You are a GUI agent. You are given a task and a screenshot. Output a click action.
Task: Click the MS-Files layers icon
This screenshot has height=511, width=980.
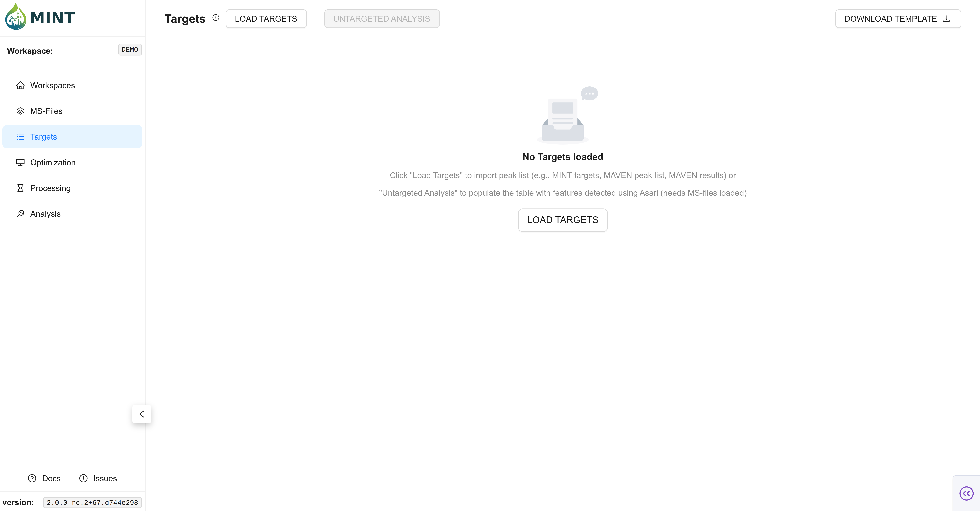tap(20, 111)
